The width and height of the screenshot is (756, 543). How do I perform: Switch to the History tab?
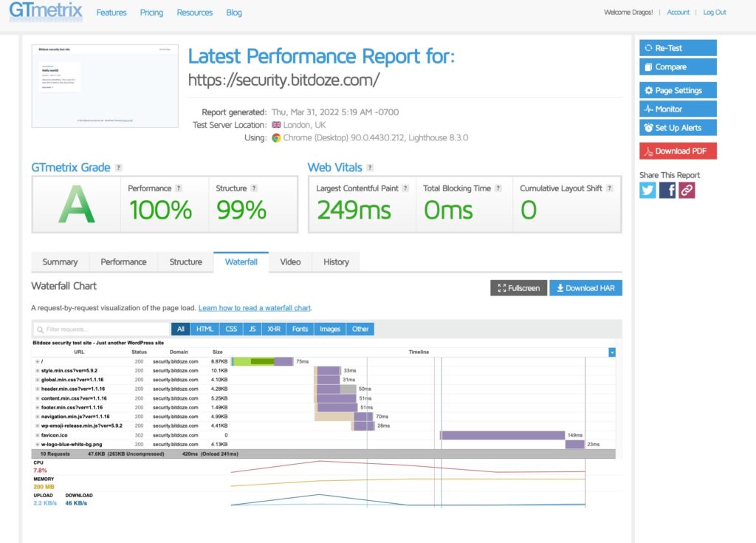pos(336,262)
